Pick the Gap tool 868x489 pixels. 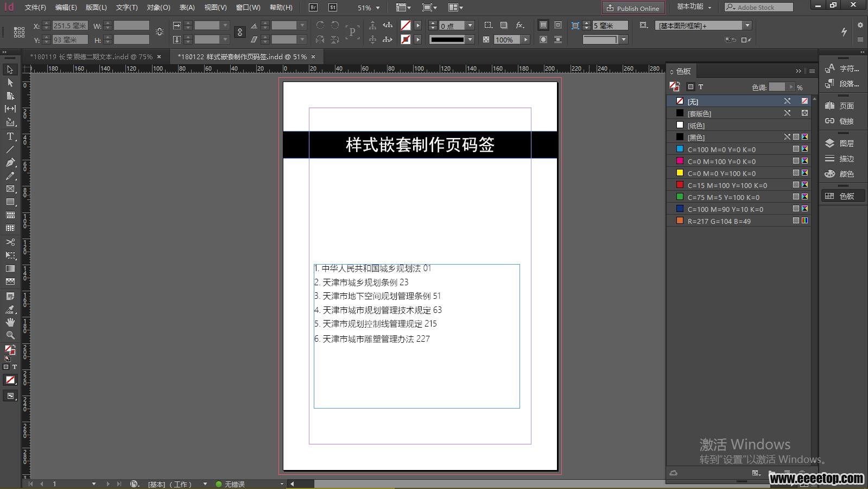10,109
